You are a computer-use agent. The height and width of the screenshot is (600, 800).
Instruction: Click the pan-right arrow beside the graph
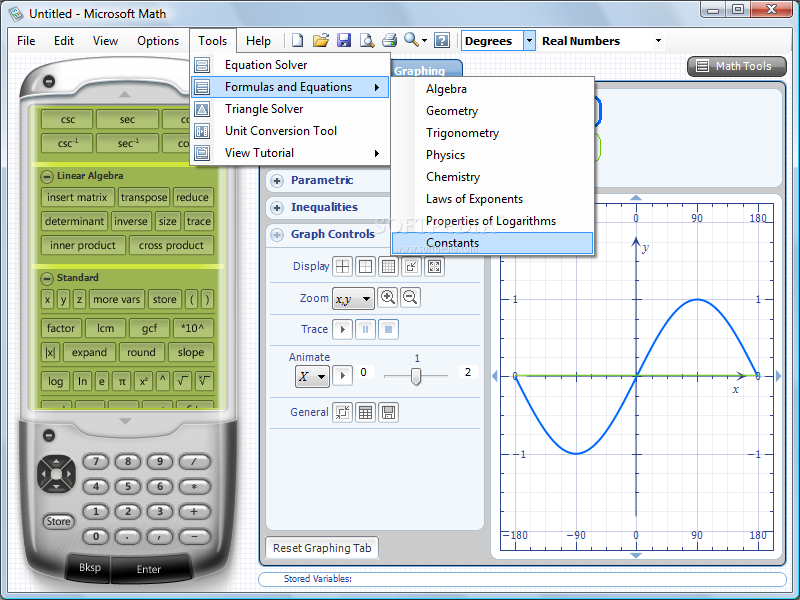(778, 376)
